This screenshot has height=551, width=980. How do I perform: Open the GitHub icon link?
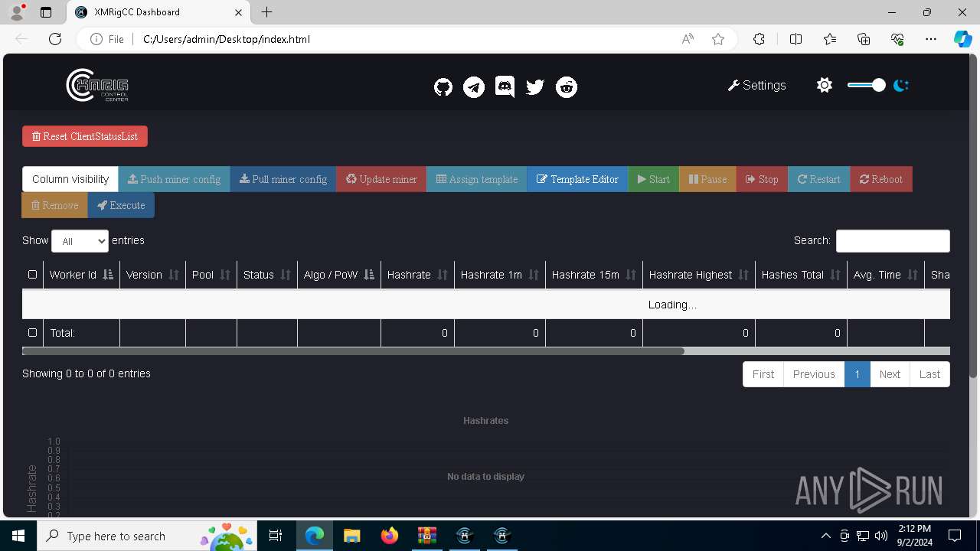pos(443,87)
